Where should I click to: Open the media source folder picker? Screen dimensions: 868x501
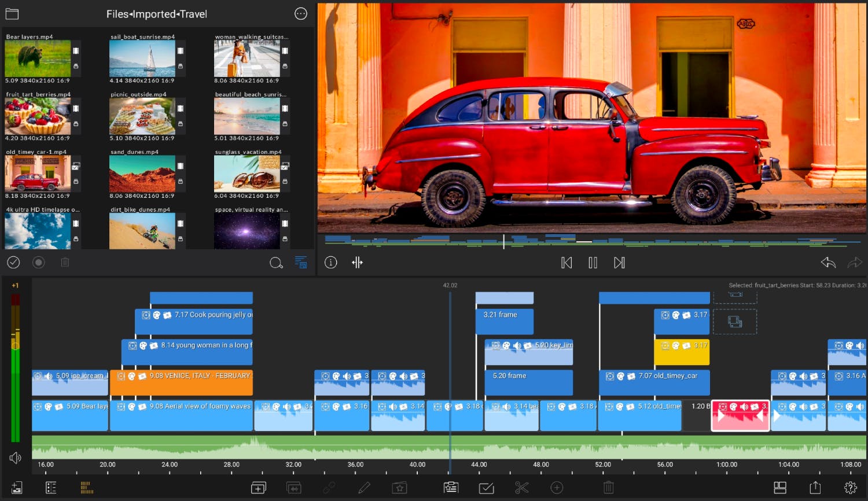[x=12, y=14]
